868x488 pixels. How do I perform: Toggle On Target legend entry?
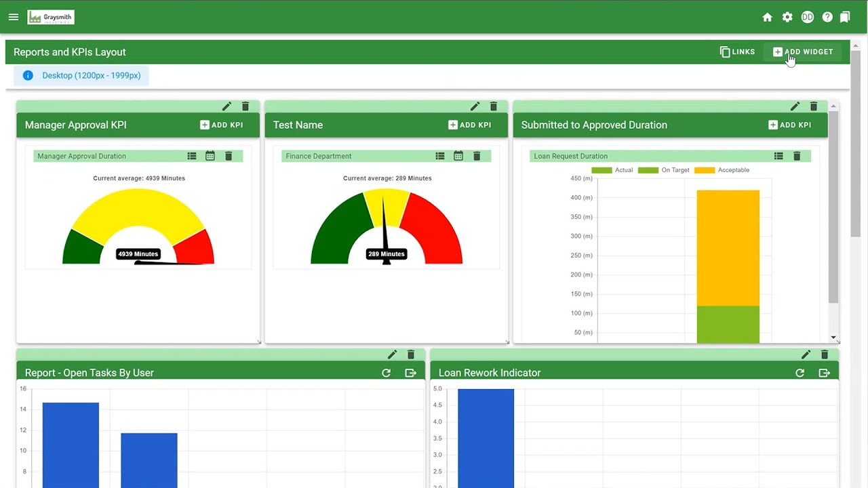coord(664,170)
